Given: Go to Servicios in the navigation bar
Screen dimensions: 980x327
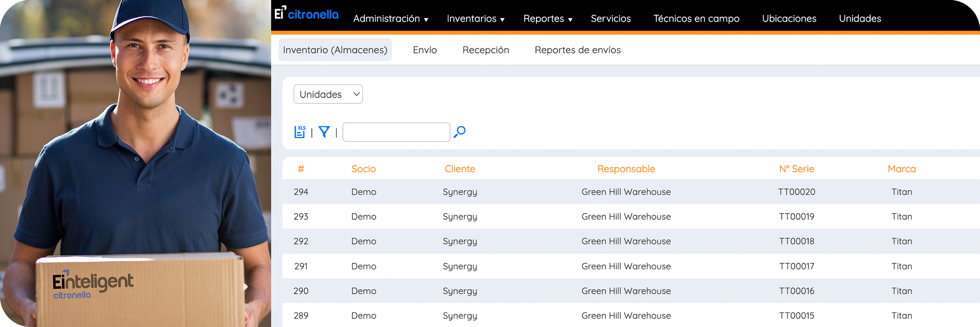Looking at the screenshot, I should (610, 19).
